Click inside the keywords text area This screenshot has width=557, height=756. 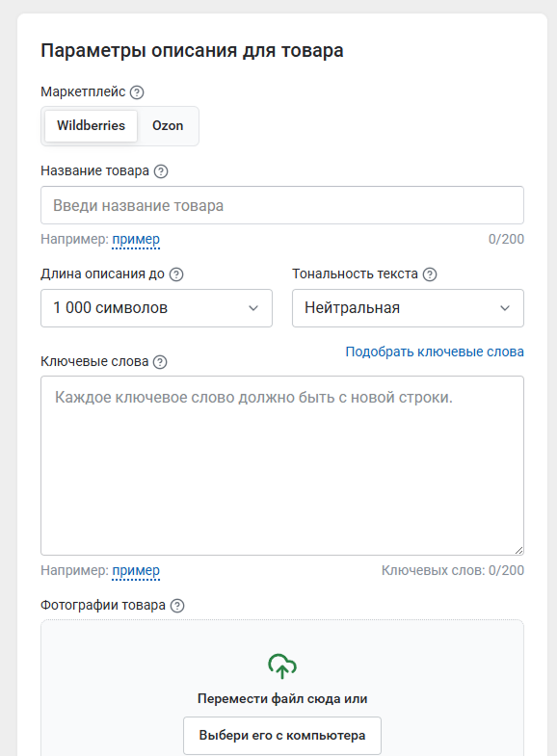[282, 466]
